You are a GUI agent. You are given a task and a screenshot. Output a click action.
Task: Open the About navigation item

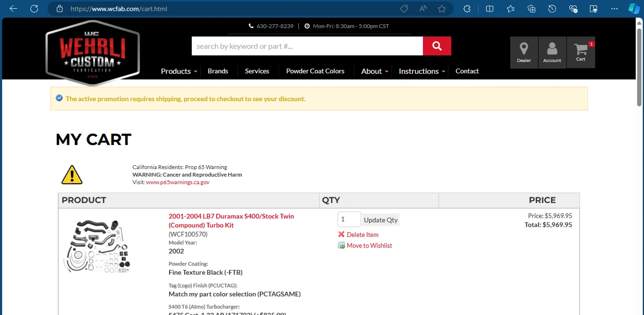(x=371, y=71)
